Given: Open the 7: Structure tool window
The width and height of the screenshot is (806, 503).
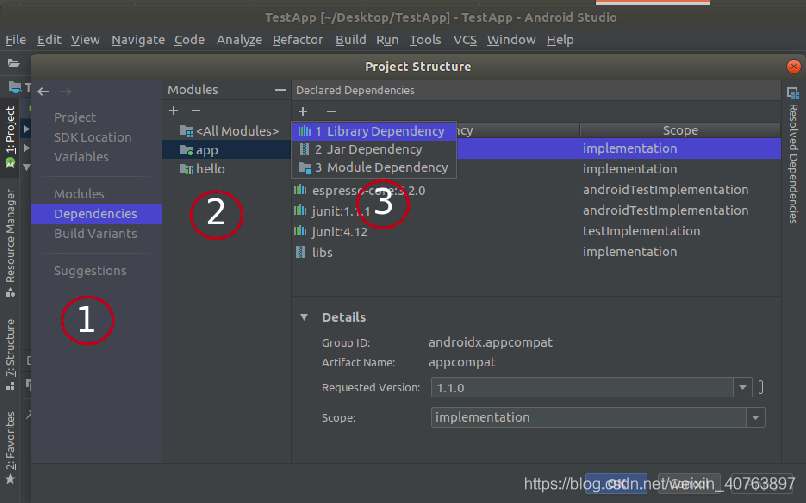Looking at the screenshot, I should point(10,355).
